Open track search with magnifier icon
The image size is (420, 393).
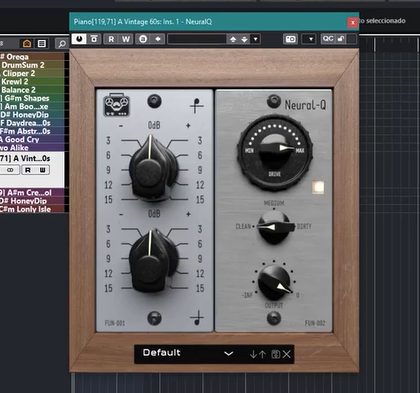[x=62, y=44]
